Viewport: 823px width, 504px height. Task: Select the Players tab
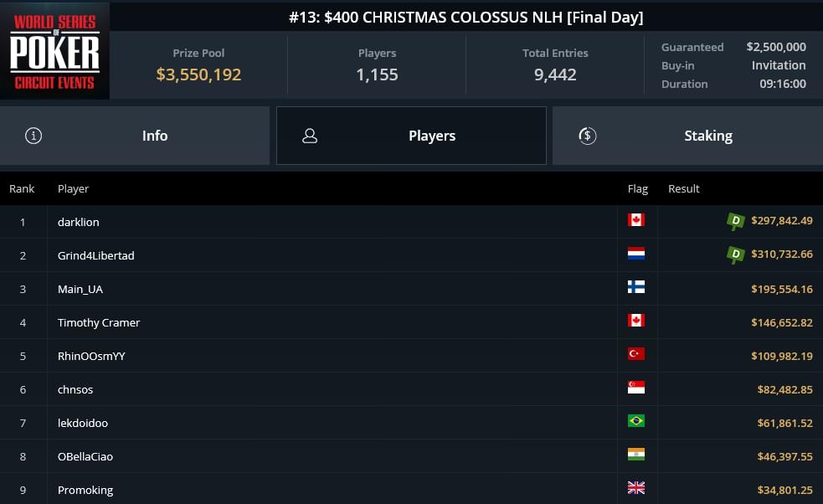pyautogui.click(x=412, y=136)
